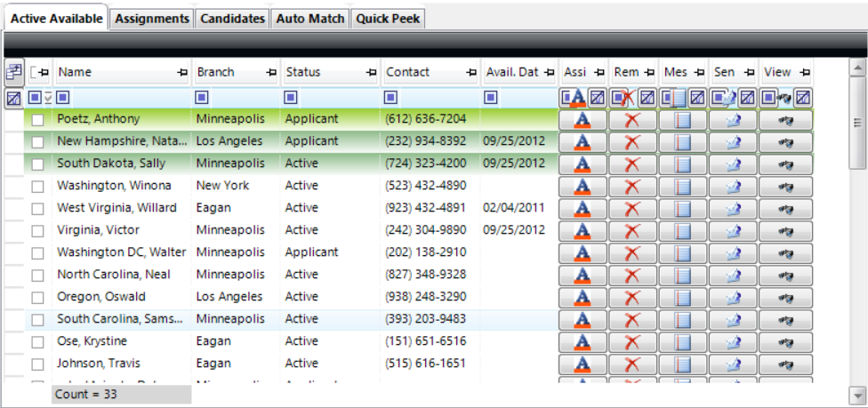Pin the Name column using its pin icon
The width and height of the screenshot is (868, 408).
[182, 73]
